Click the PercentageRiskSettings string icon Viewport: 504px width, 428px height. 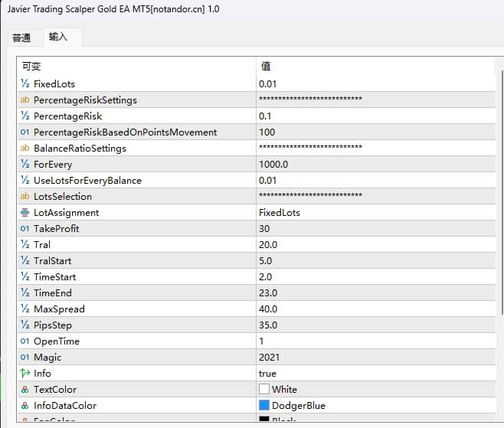(25, 100)
